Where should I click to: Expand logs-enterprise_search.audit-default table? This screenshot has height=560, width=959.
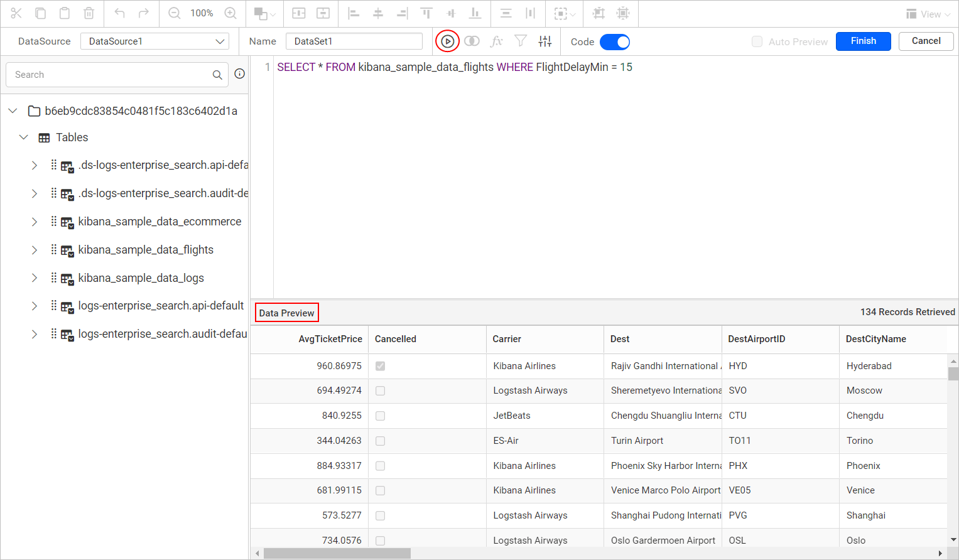(x=35, y=334)
